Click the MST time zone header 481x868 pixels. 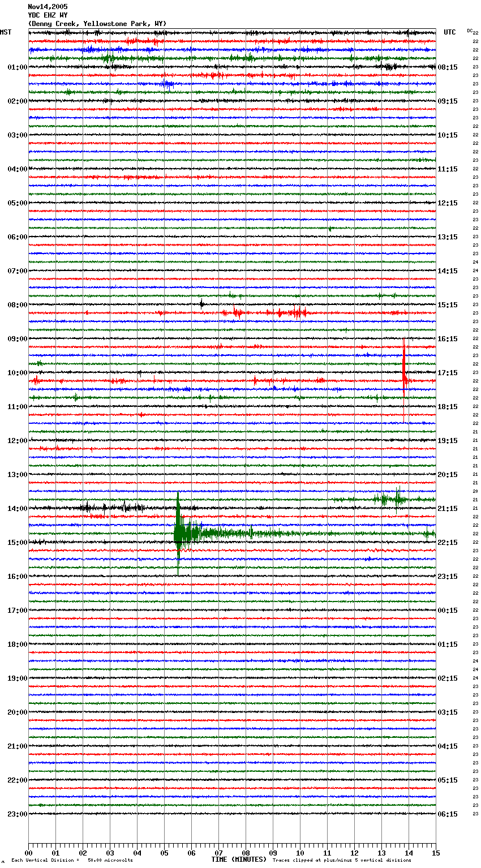6,32
